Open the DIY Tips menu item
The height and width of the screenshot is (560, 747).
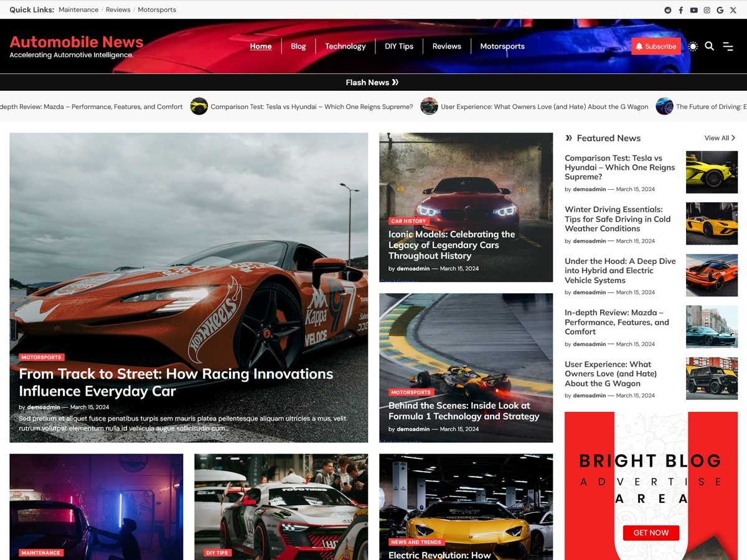click(x=399, y=46)
